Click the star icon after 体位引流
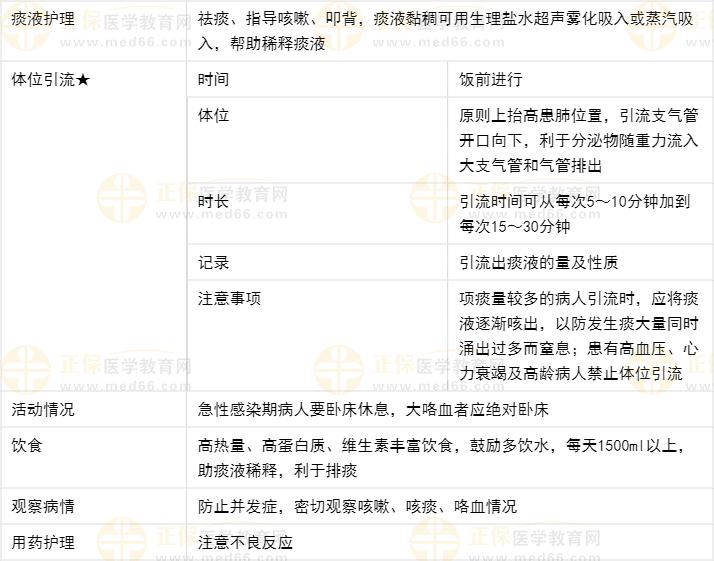Viewport: 714px width, 561px height. point(82,80)
